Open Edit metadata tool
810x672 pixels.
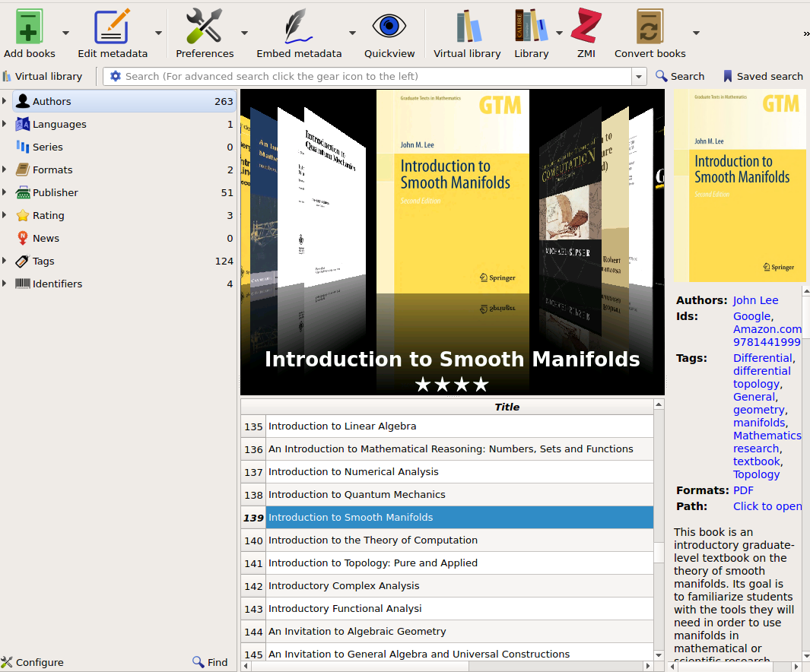pyautogui.click(x=112, y=27)
